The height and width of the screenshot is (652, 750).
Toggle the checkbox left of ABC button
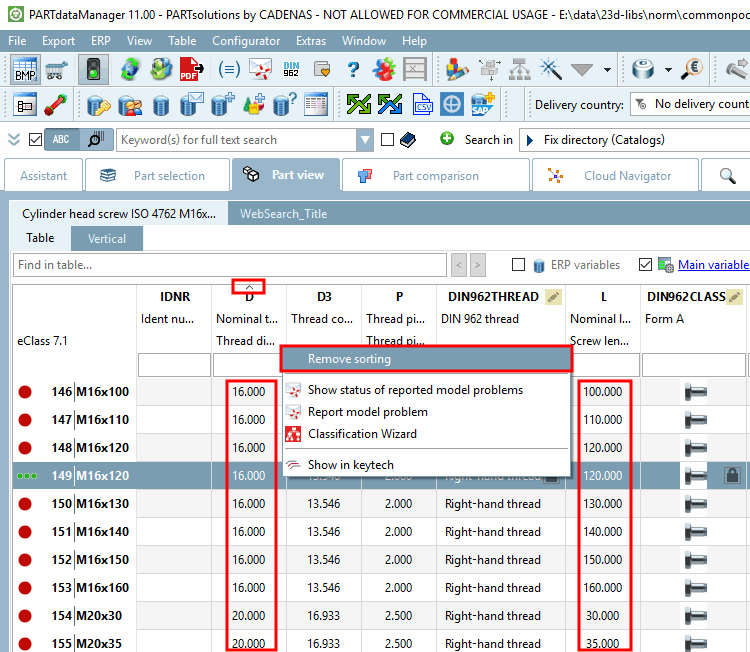[35, 140]
